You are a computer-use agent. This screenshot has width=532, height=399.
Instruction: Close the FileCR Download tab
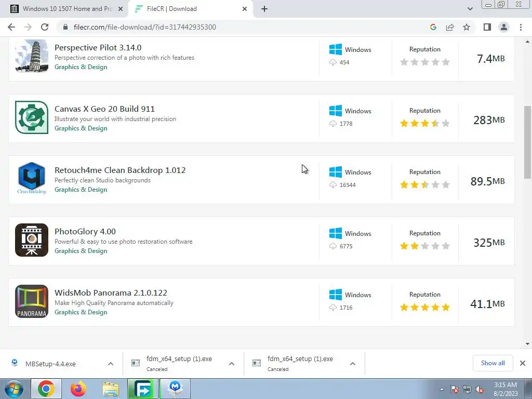click(x=245, y=9)
